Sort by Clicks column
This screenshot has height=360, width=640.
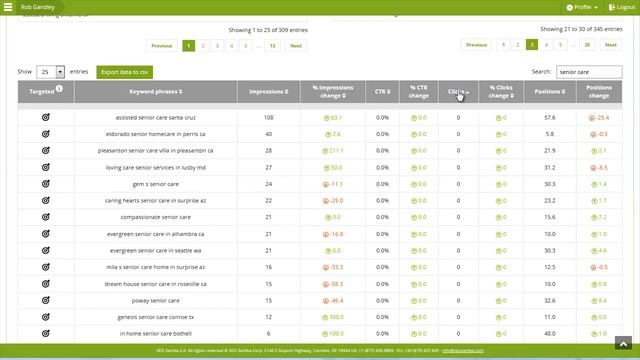click(458, 91)
